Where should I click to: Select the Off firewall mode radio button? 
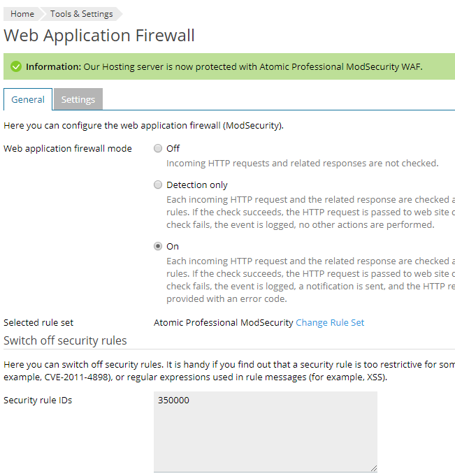click(x=158, y=148)
